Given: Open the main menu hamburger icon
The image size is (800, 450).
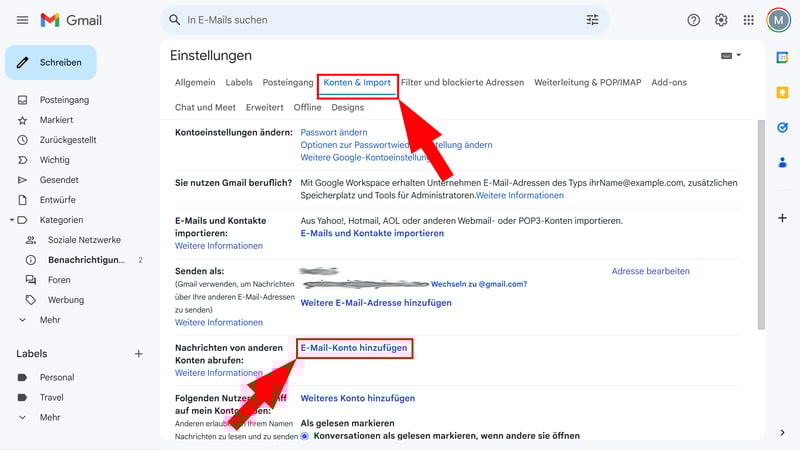Looking at the screenshot, I should [22, 20].
